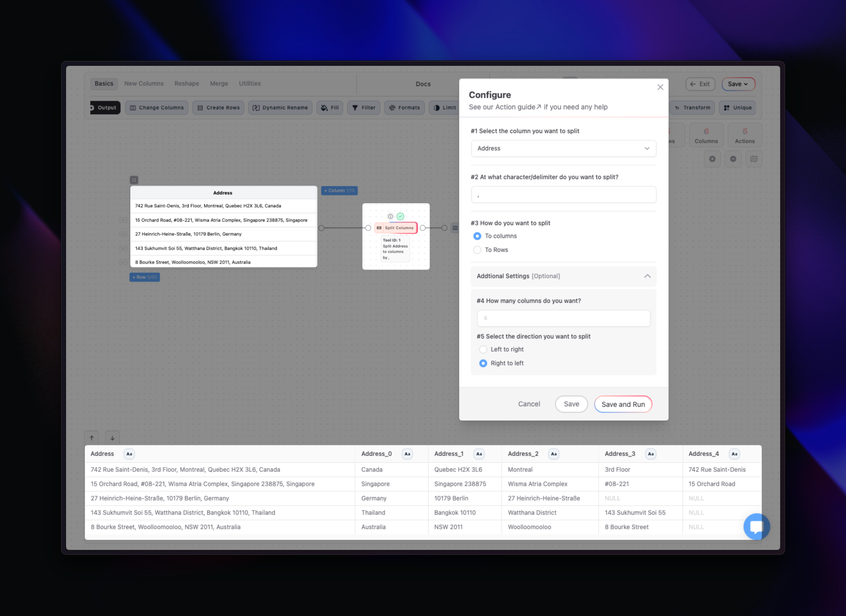
Task: Click the zoom in plus icon
Action: [x=712, y=159]
